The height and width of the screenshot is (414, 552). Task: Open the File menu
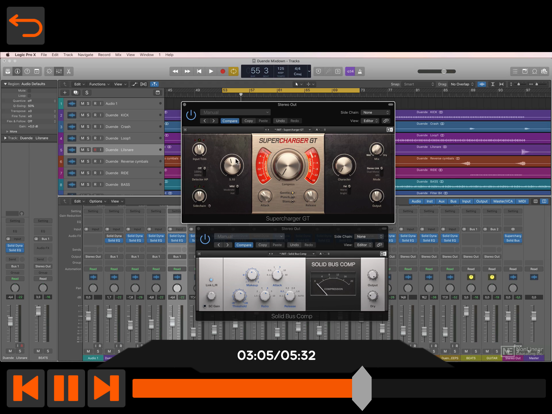(x=44, y=55)
